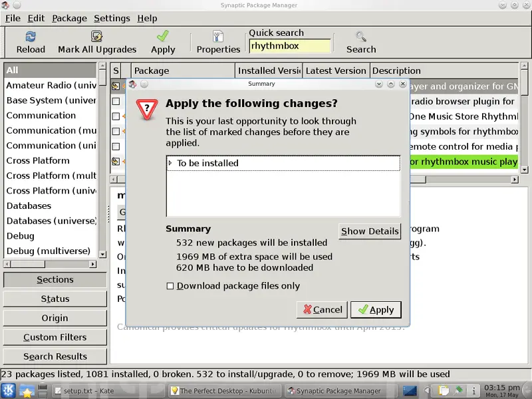This screenshot has width=532, height=399.
Task: Open the Edit menu
Action: tap(36, 19)
